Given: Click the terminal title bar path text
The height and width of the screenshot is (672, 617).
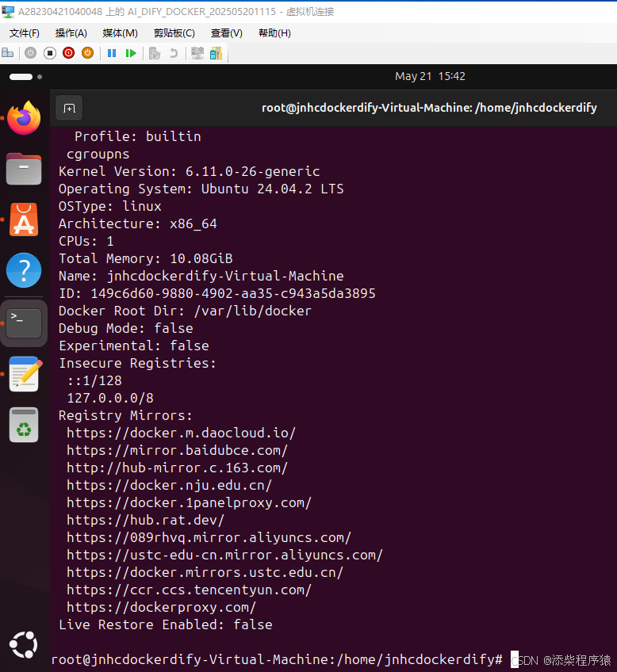Looking at the screenshot, I should tap(429, 108).
